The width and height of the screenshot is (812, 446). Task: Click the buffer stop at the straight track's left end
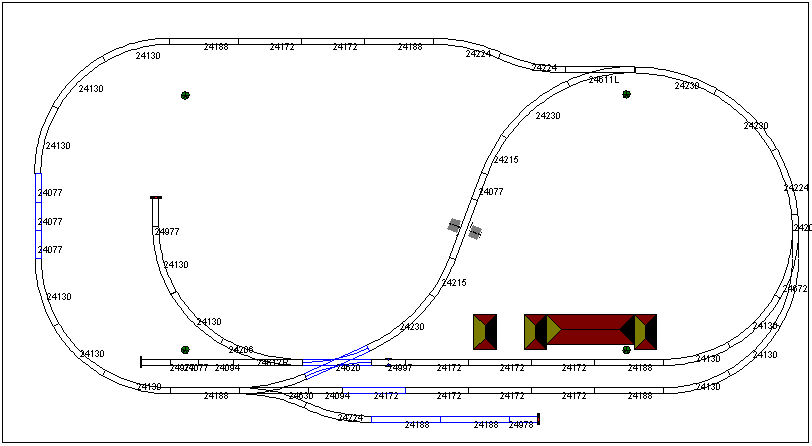coord(141,361)
